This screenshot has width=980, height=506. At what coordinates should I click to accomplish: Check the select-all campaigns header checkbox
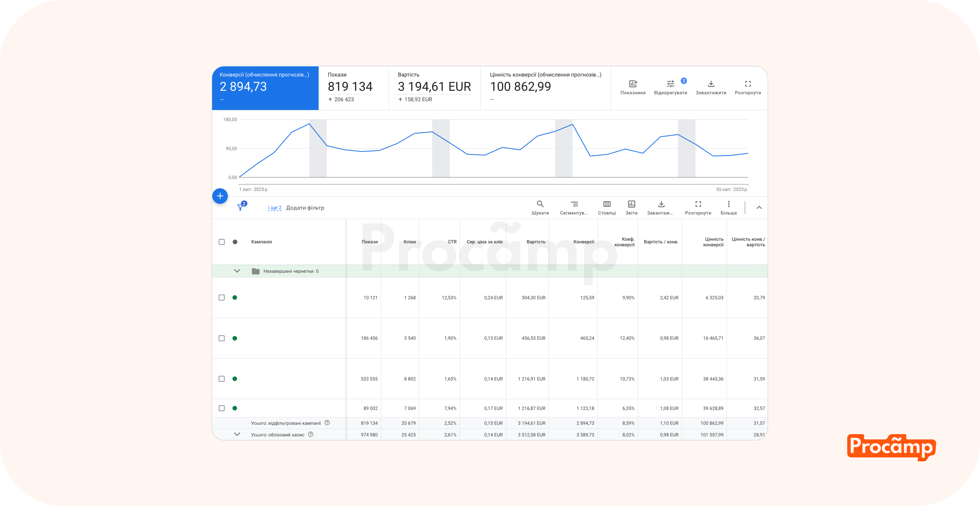(x=222, y=242)
